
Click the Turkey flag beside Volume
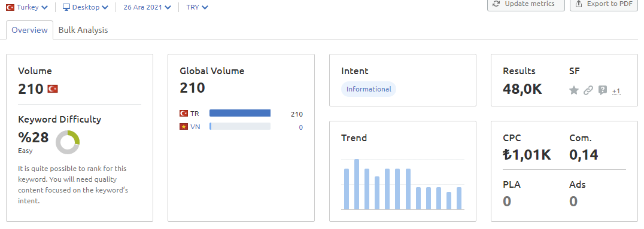(x=53, y=88)
